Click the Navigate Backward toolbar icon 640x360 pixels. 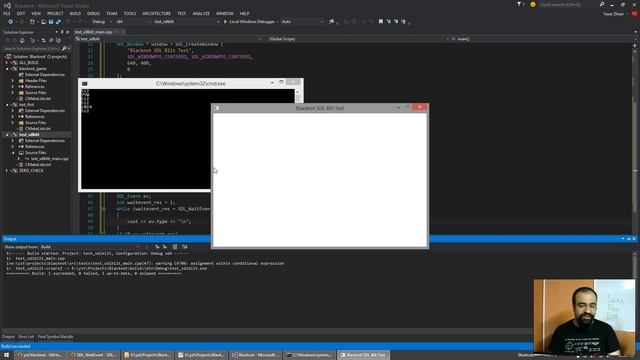[x=10, y=22]
